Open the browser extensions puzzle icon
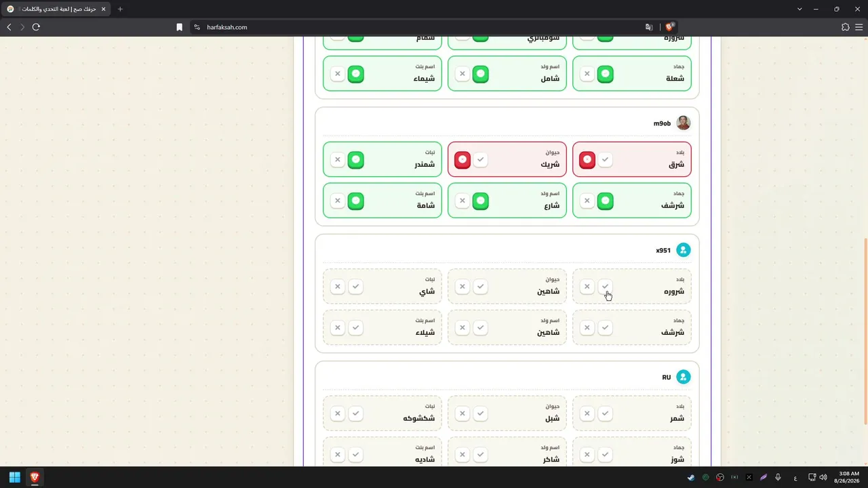 point(845,27)
